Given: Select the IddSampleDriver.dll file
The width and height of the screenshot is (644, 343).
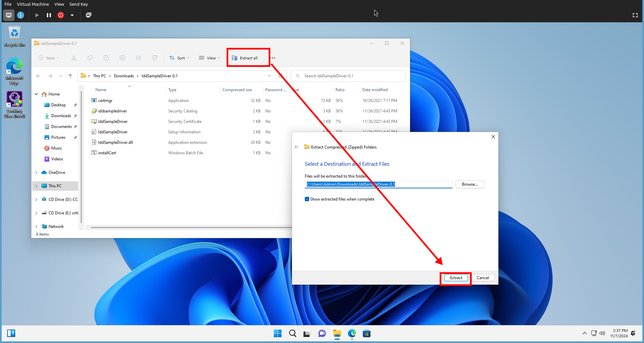Looking at the screenshot, I should coord(115,142).
